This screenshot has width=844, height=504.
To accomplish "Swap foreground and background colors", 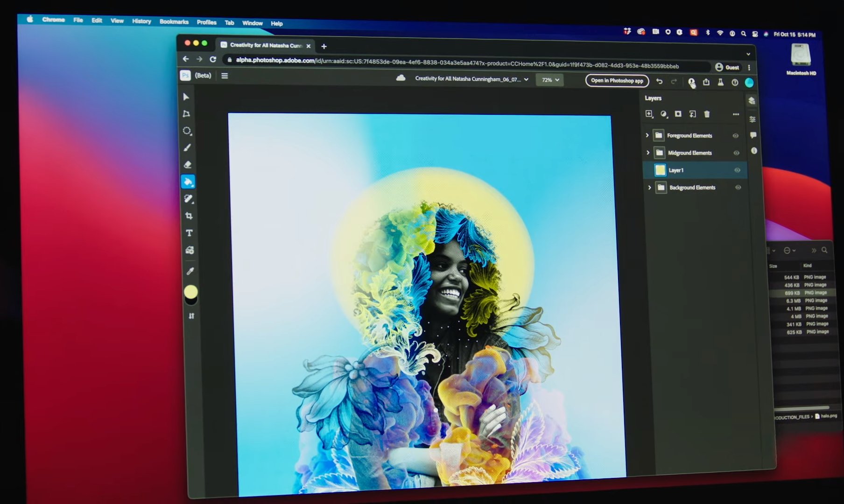I will (x=191, y=316).
